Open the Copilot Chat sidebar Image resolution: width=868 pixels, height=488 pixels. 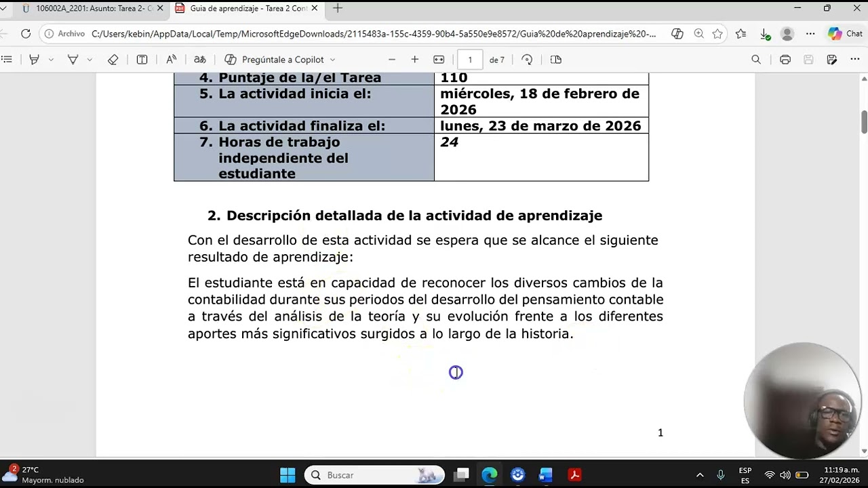click(x=845, y=33)
